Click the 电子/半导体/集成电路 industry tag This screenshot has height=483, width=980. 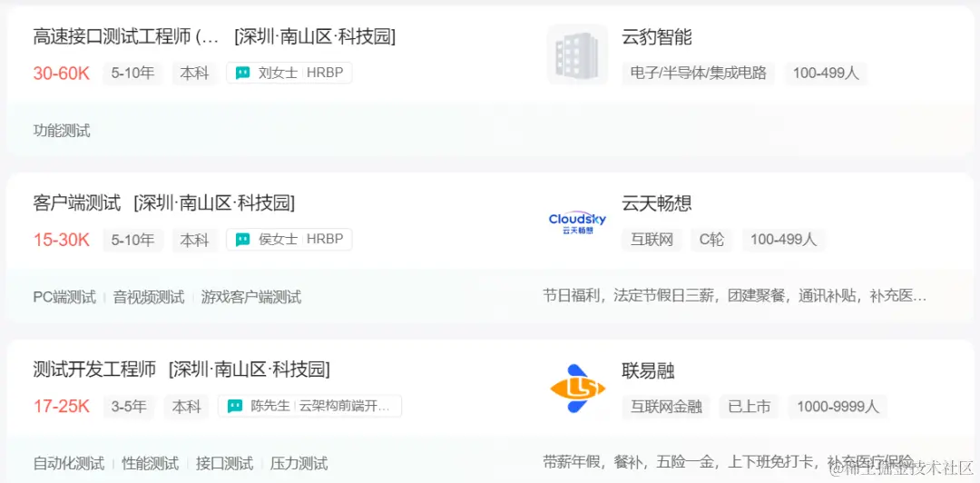698,74
